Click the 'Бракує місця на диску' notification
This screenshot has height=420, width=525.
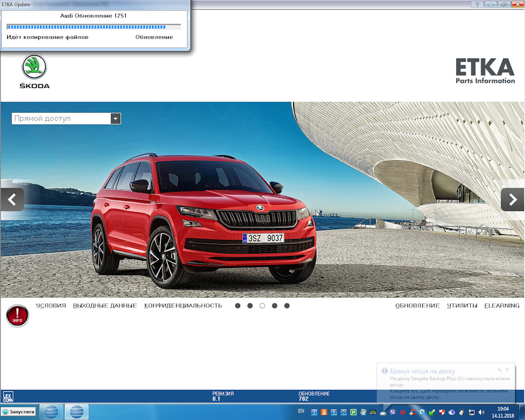pyautogui.click(x=446, y=383)
